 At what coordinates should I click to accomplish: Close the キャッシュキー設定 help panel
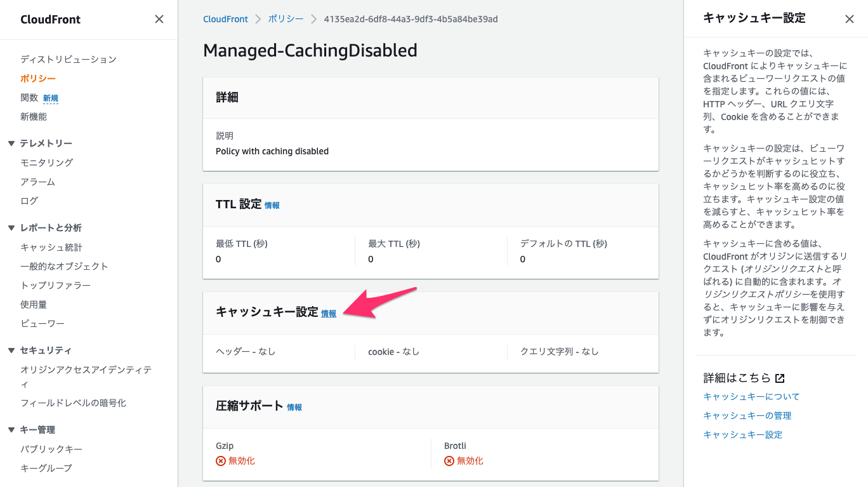(x=850, y=19)
